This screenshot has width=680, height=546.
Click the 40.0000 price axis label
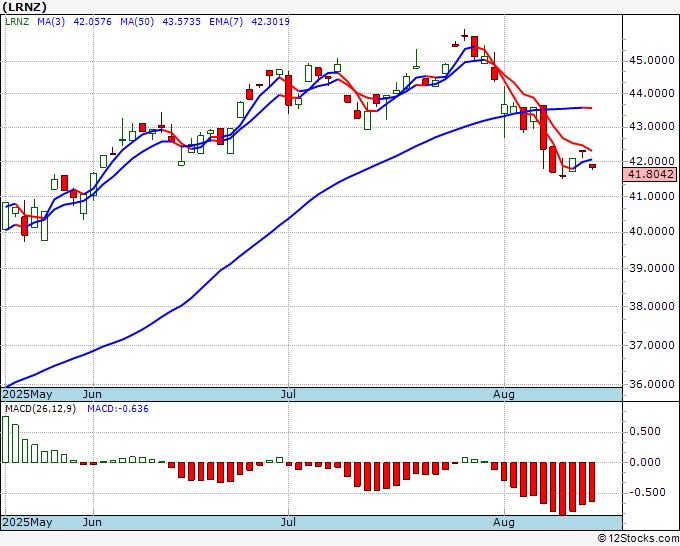tap(652, 231)
